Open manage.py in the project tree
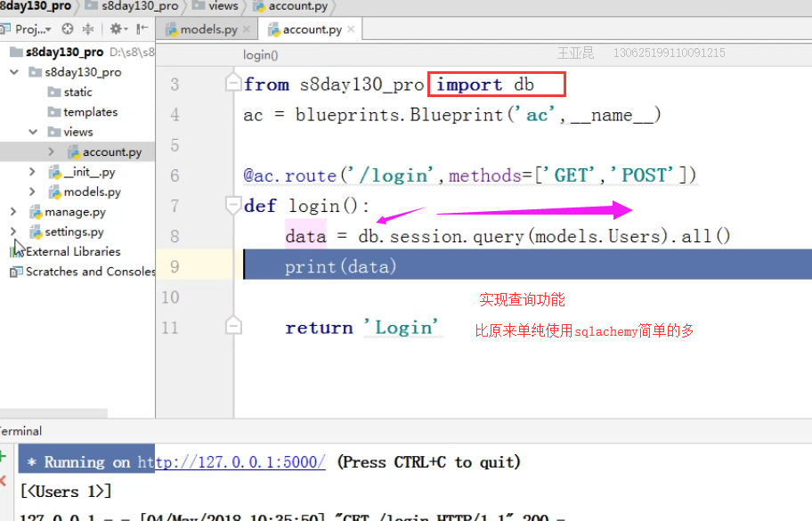 coord(68,212)
